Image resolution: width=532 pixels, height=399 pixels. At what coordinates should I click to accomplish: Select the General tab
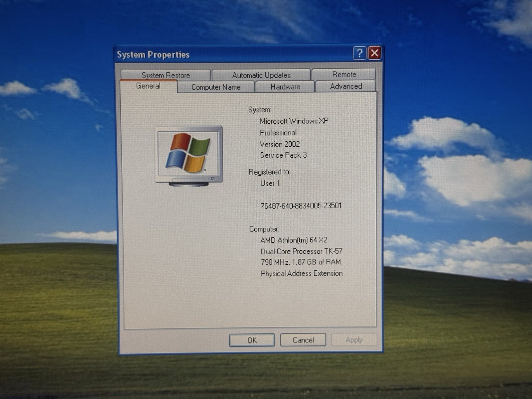(148, 86)
